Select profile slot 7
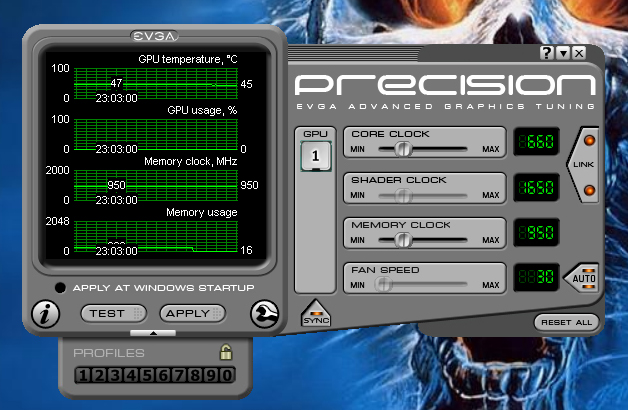The image size is (628, 410). click(x=179, y=375)
